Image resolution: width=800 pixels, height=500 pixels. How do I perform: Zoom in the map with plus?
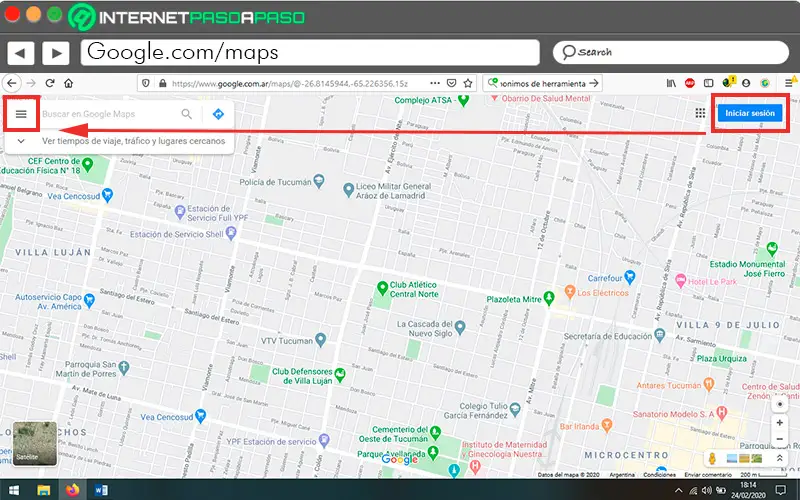pos(779,422)
